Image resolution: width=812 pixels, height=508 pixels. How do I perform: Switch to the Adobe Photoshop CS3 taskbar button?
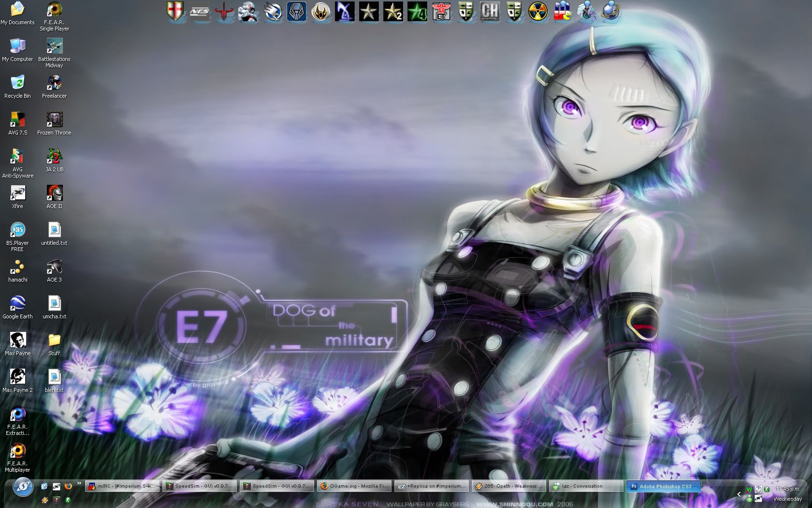(664, 486)
